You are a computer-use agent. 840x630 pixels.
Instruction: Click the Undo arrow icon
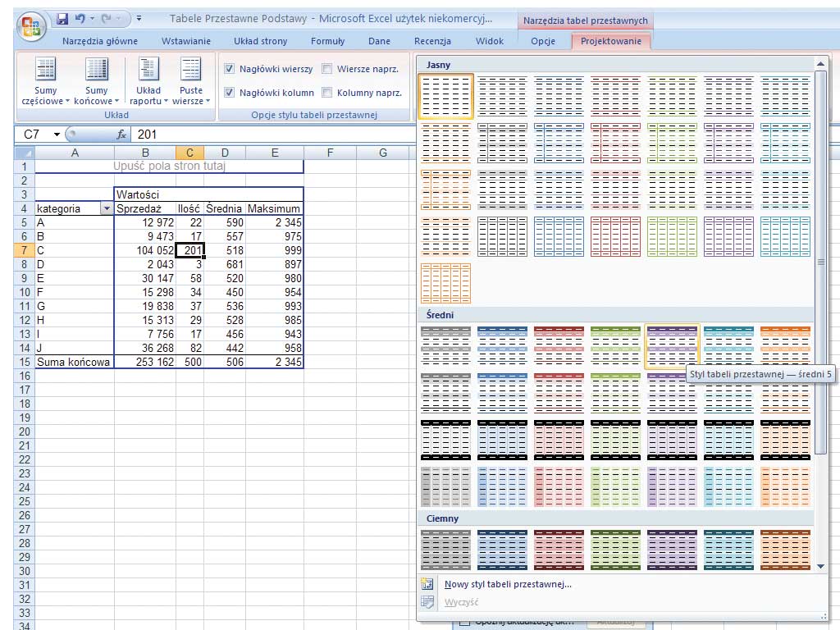click(80, 17)
